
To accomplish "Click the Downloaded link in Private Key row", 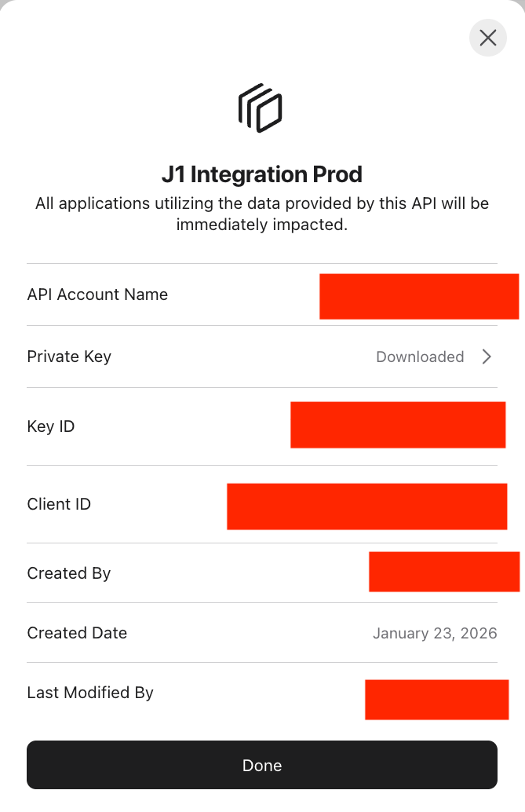I will point(420,357).
